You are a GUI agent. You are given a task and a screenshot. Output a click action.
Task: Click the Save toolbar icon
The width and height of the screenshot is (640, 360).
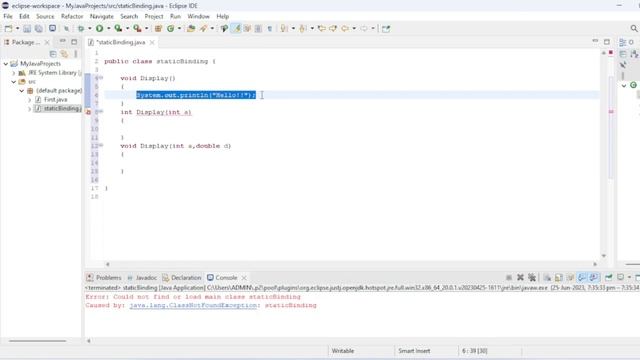tap(27, 28)
